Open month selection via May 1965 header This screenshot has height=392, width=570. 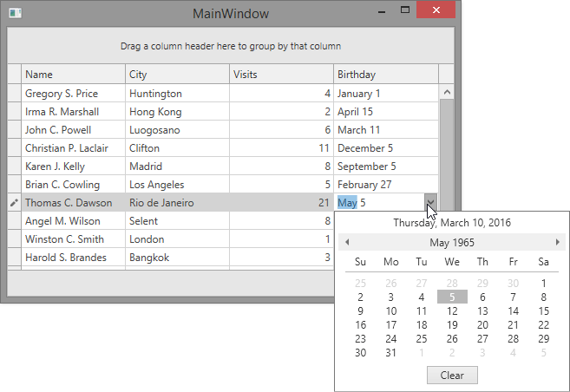point(452,242)
